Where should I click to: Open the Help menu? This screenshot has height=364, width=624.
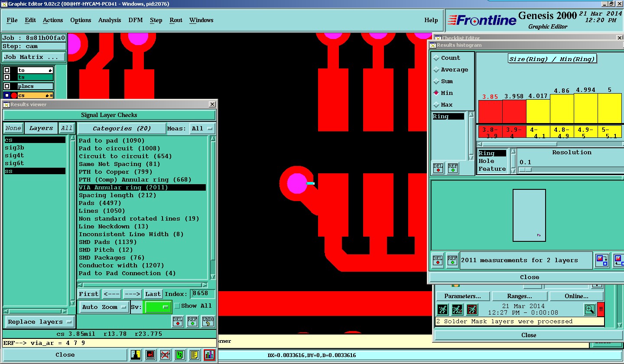[x=431, y=20]
